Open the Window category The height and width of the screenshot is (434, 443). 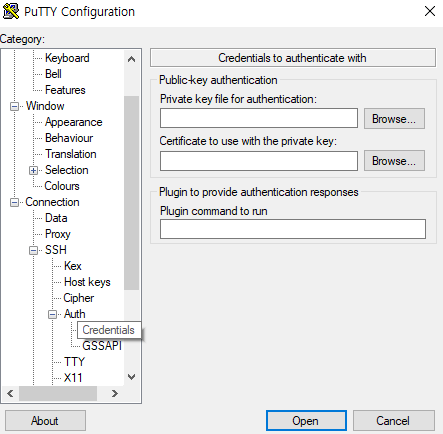tap(45, 106)
